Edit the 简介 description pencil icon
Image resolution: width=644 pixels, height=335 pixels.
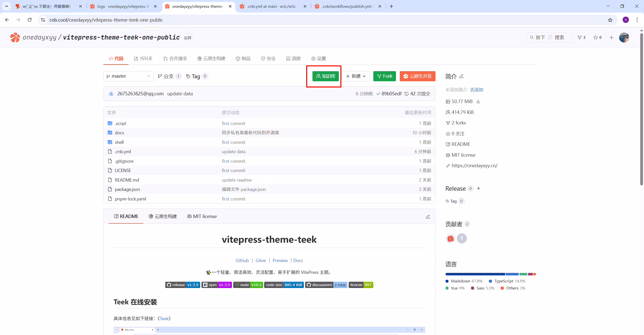point(461,76)
